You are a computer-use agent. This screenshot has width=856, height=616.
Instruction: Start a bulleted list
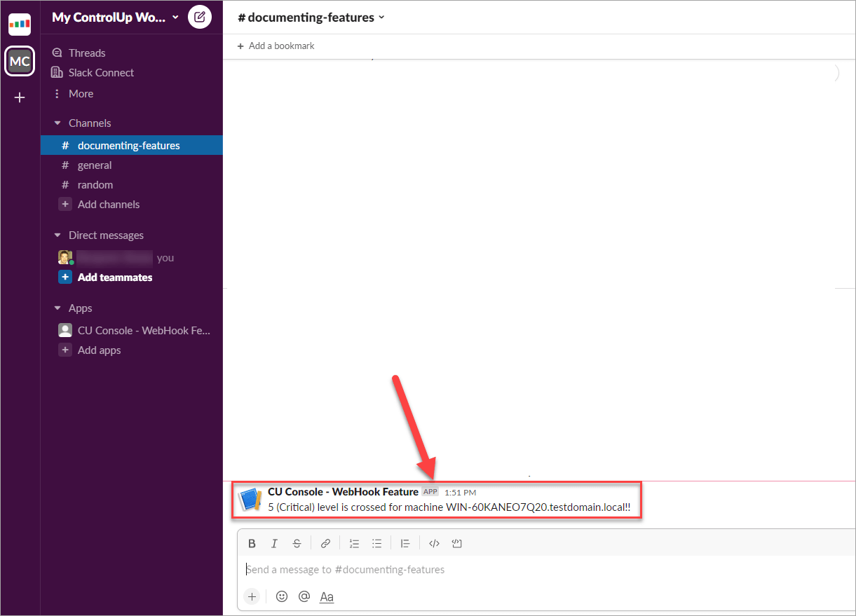tap(376, 543)
